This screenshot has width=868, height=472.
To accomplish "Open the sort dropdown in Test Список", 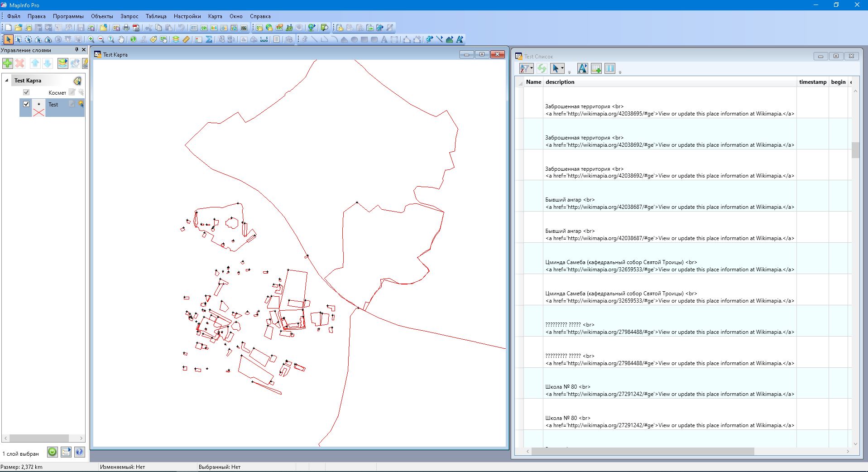I will tap(532, 68).
